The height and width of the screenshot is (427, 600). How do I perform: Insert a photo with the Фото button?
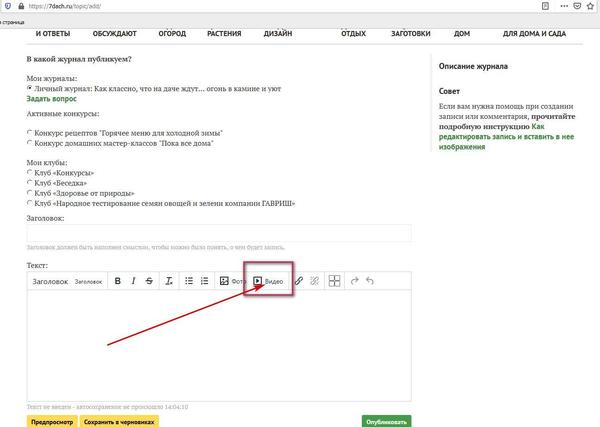point(232,282)
